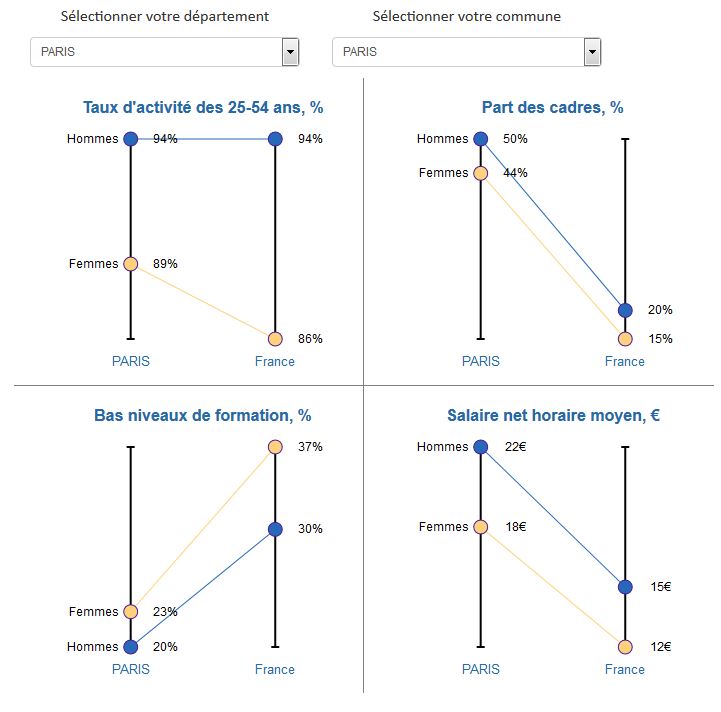Viewport: 721px width, 712px height.
Task: Click the Femmes 18€ salary marker
Action: [x=480, y=527]
